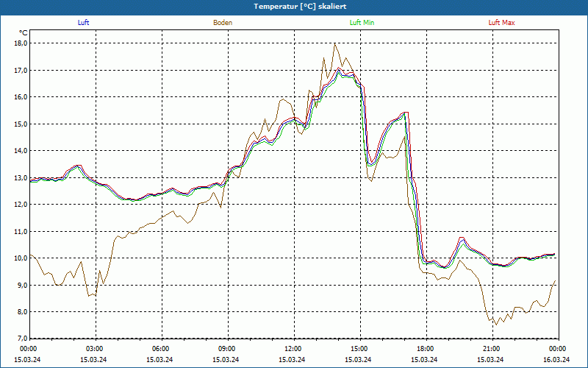This screenshot has height=368, width=588.
Task: Click the green 'Luft Min' legend label
Action: pyautogui.click(x=362, y=23)
